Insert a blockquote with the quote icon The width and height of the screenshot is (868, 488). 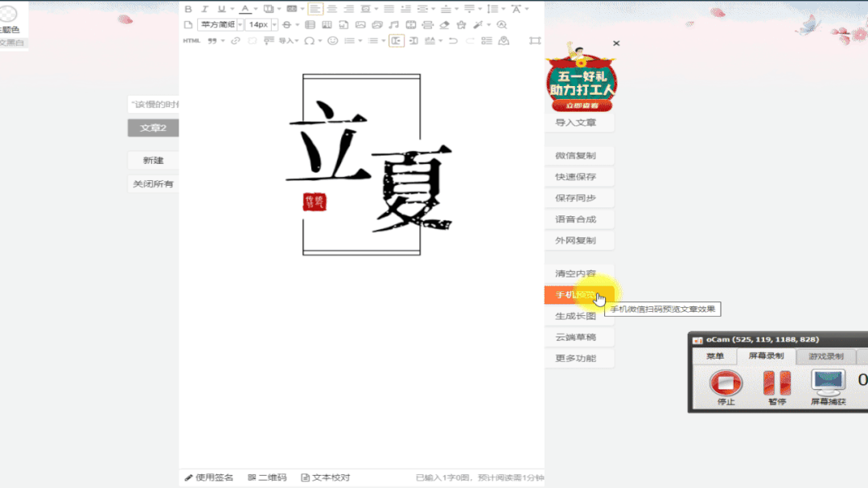tap(212, 41)
